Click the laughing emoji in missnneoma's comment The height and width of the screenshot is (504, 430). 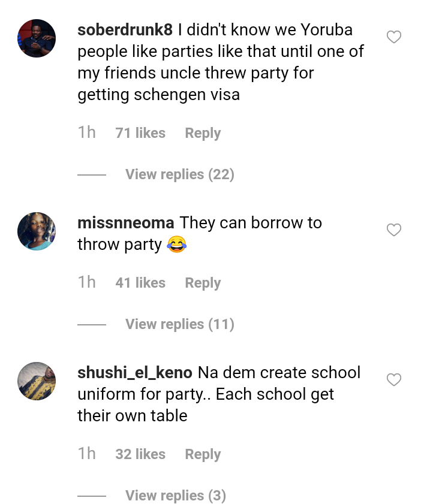coord(176,245)
